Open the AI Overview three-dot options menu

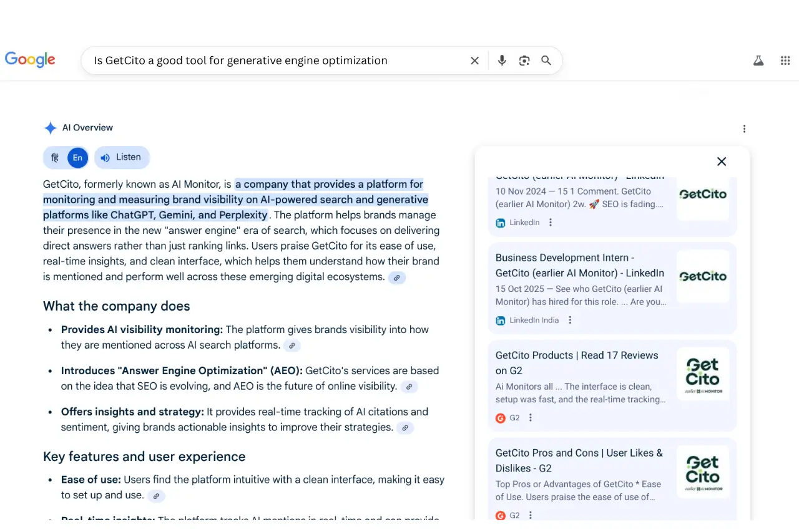[x=744, y=128]
